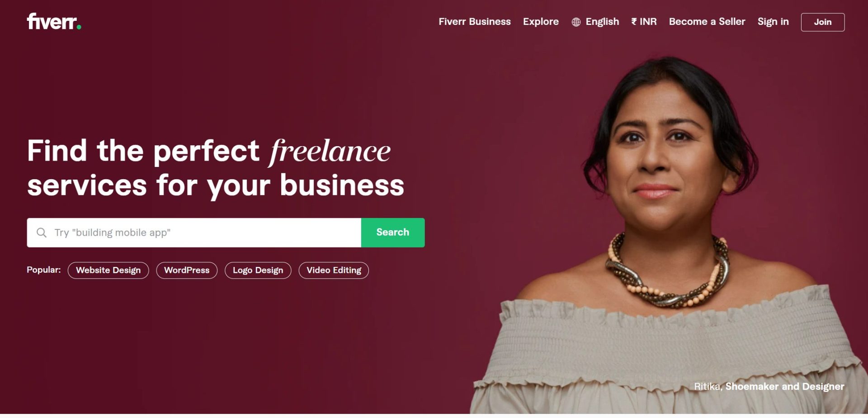Click the "Find the perfect freelance" headline

[209, 151]
